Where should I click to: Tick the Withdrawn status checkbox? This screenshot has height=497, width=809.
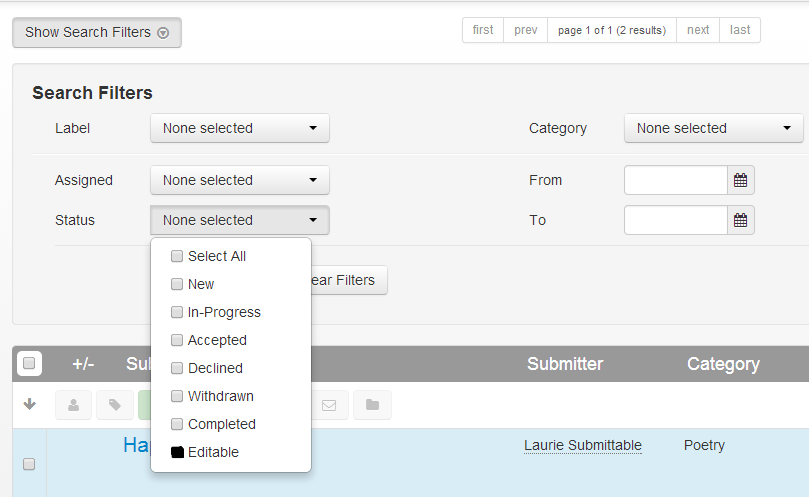(177, 396)
